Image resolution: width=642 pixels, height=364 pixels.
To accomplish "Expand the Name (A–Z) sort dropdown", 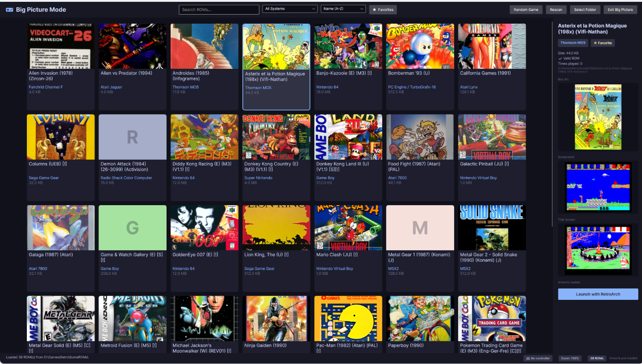I will pyautogui.click(x=343, y=9).
